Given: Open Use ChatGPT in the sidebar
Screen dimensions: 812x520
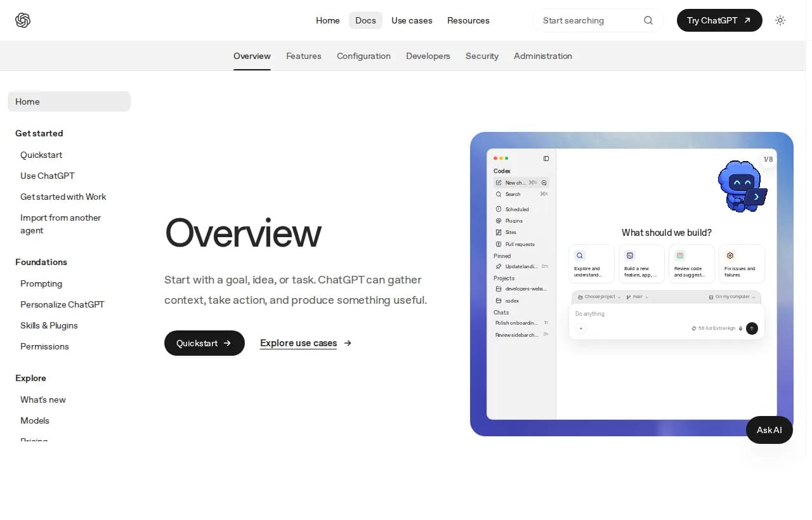Looking at the screenshot, I should [48, 176].
